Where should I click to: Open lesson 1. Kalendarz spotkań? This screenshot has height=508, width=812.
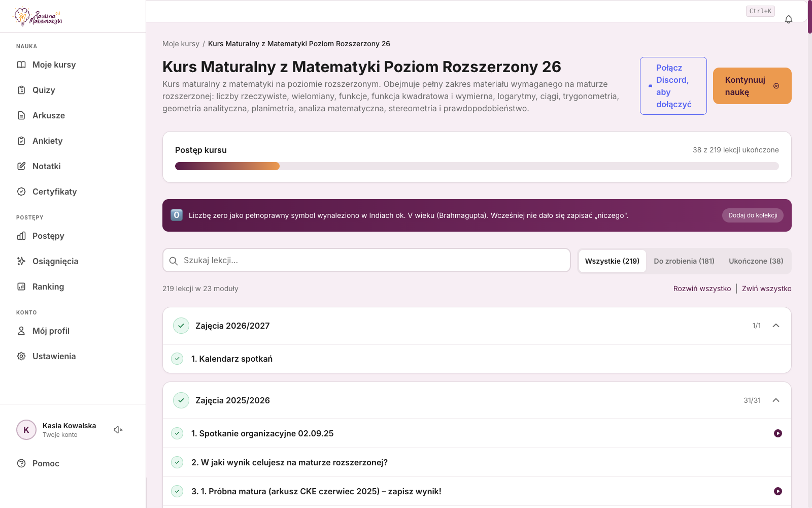tap(477, 359)
